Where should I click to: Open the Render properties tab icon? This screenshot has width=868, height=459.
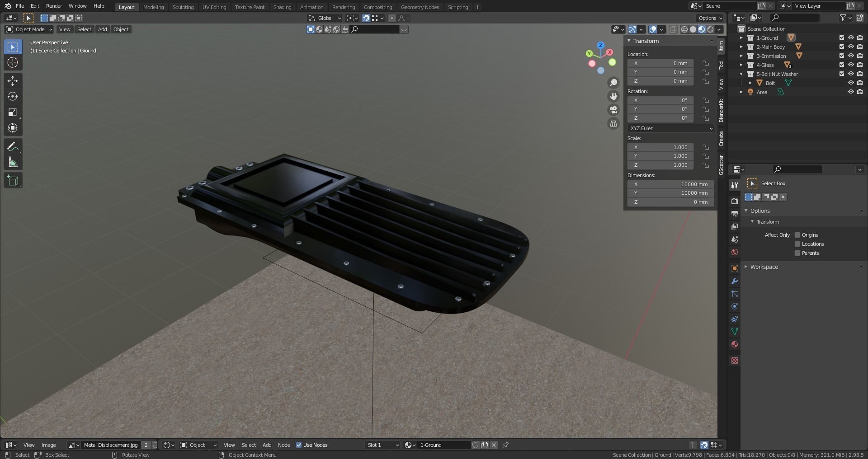(735, 201)
